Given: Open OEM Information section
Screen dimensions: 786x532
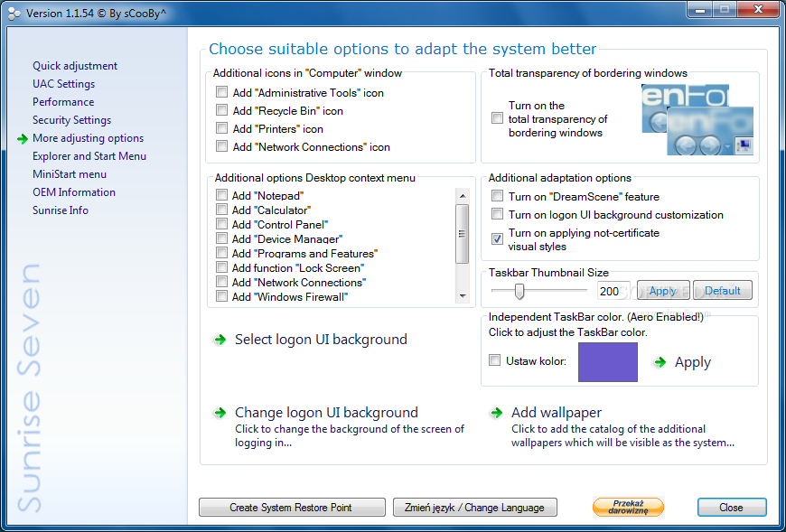Looking at the screenshot, I should [x=74, y=191].
